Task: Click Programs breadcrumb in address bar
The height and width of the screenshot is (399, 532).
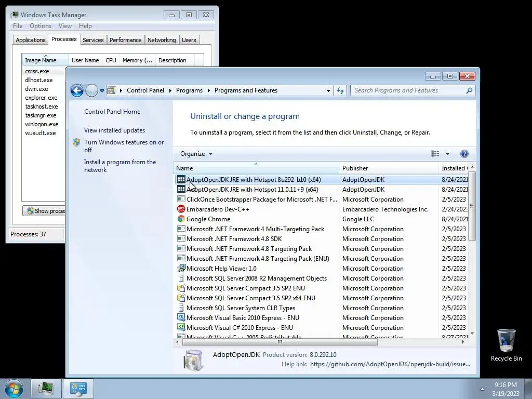Action: (x=189, y=90)
